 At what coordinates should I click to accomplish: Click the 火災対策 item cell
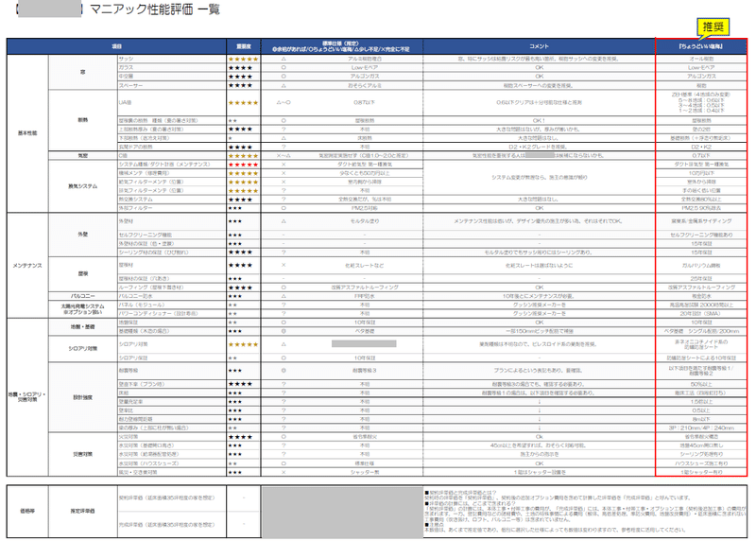pos(172,437)
